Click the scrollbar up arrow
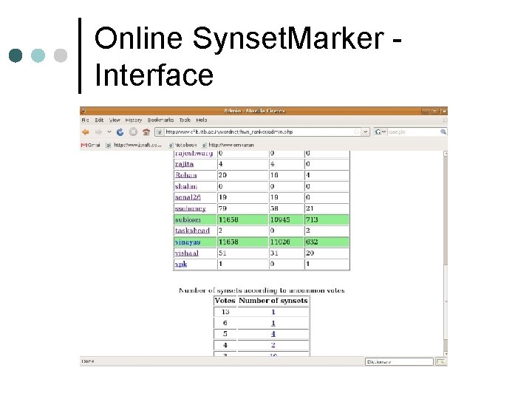 (446, 154)
